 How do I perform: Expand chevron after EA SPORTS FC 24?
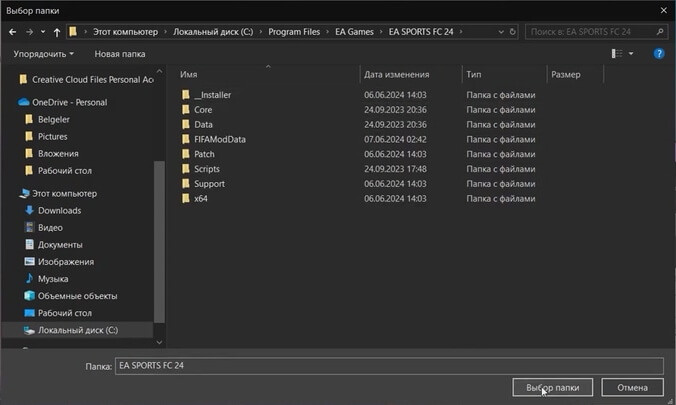coord(461,32)
